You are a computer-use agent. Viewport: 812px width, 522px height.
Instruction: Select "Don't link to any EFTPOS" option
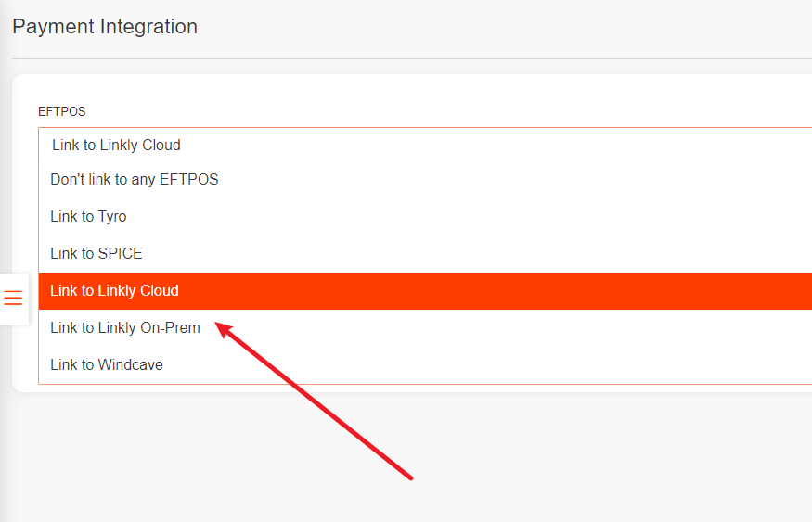(135, 179)
